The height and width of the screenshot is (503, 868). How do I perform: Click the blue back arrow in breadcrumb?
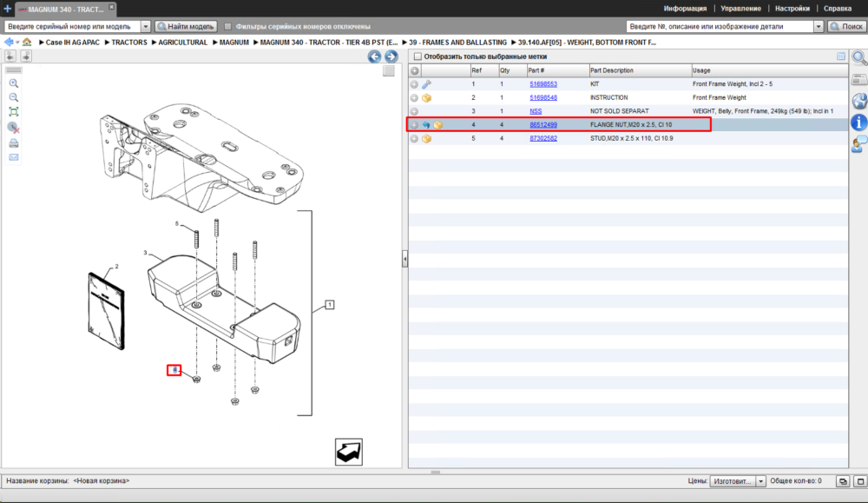(9, 42)
